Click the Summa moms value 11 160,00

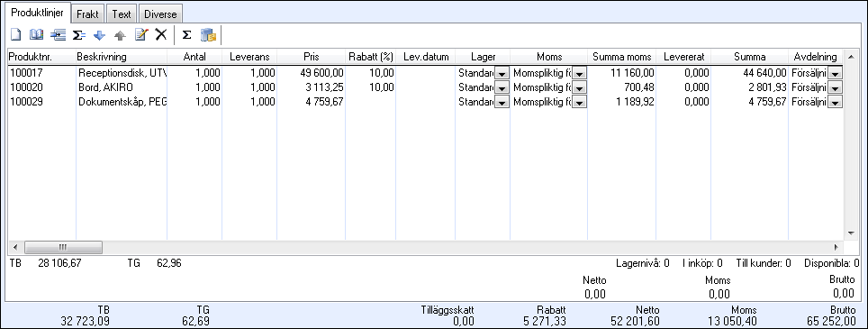click(621, 72)
